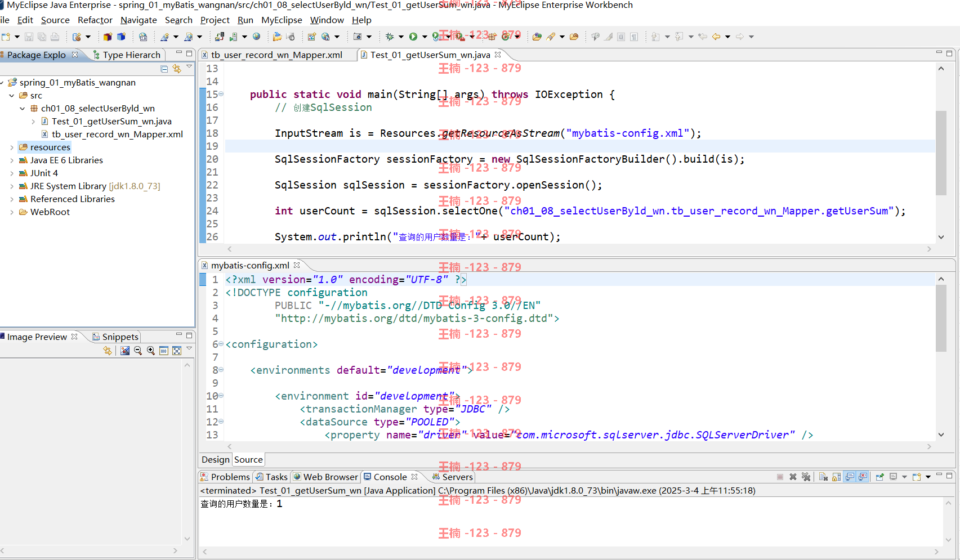Switch to Source view of mybatis-config.xml

click(248, 460)
